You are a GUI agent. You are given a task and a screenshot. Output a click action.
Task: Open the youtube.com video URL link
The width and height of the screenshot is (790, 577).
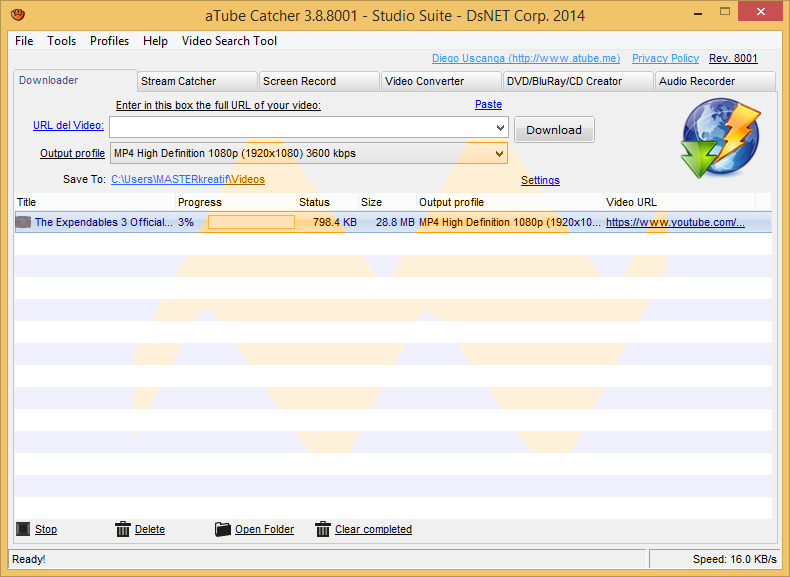click(675, 222)
